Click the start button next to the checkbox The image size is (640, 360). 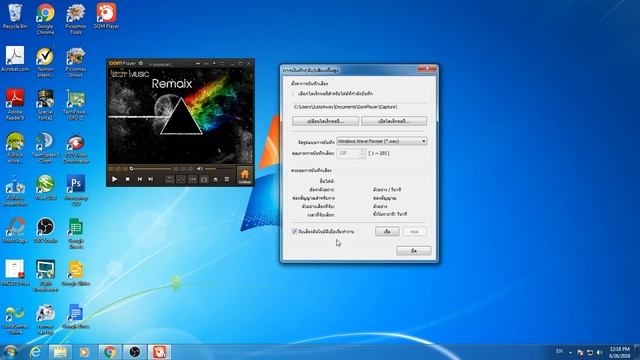click(387, 231)
